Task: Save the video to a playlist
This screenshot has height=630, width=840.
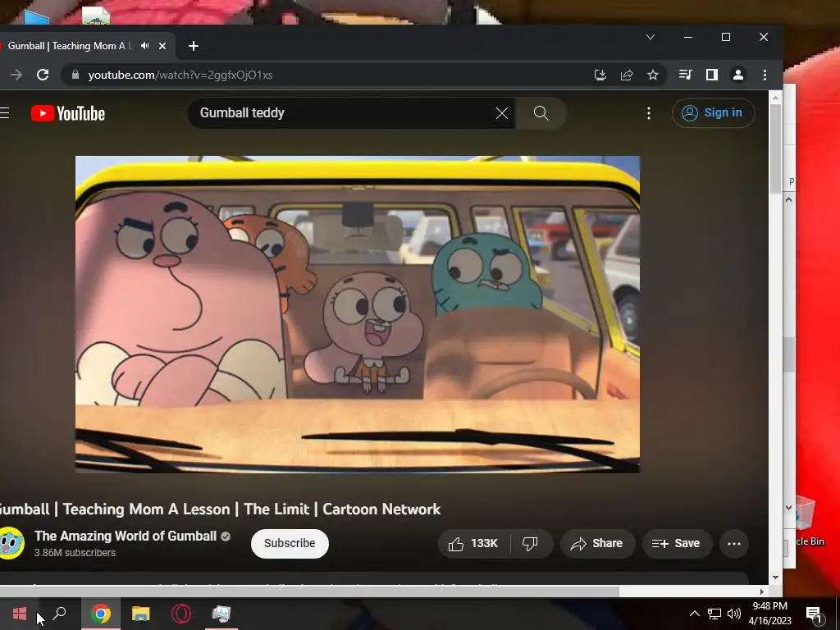Action: [x=676, y=544]
